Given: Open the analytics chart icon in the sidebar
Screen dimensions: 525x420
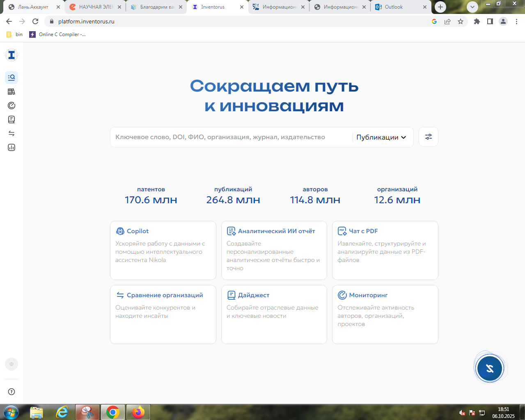Looking at the screenshot, I should [x=11, y=147].
